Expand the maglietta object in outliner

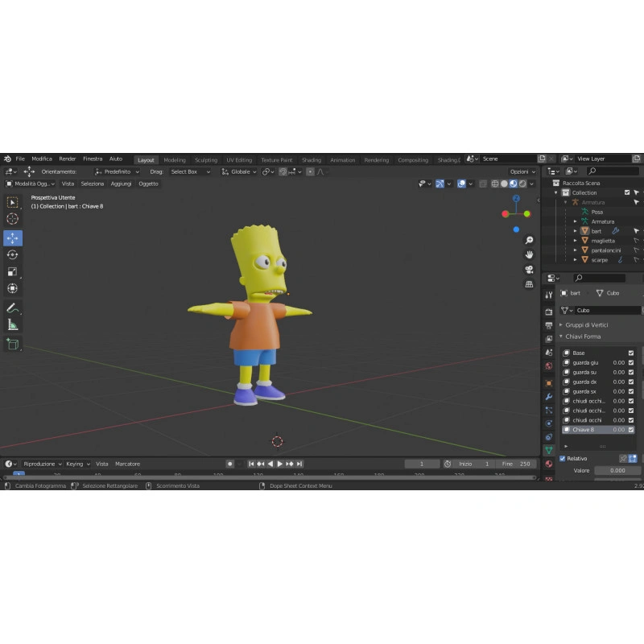575,241
